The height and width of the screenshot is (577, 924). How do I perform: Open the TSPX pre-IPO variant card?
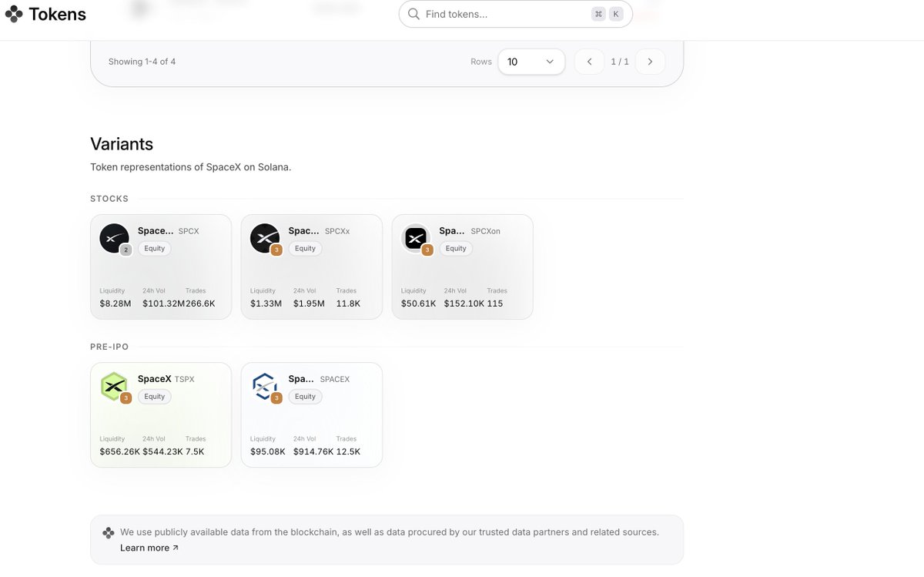point(161,414)
